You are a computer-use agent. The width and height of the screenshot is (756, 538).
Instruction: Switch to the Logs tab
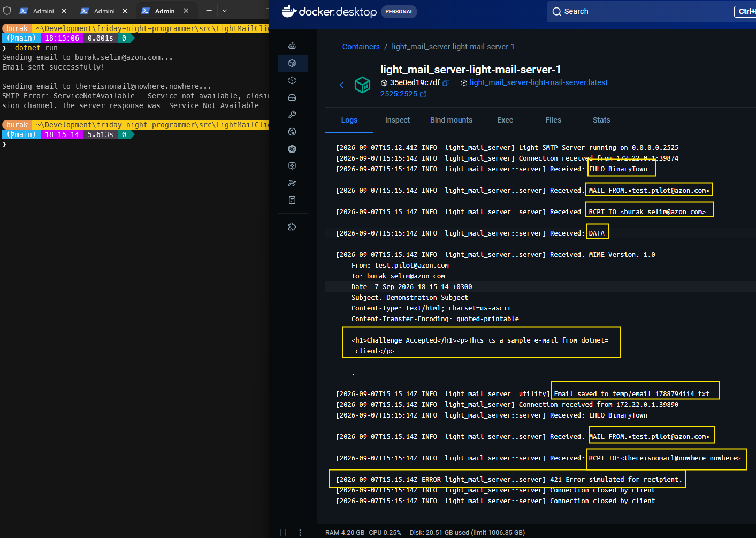pyautogui.click(x=349, y=120)
